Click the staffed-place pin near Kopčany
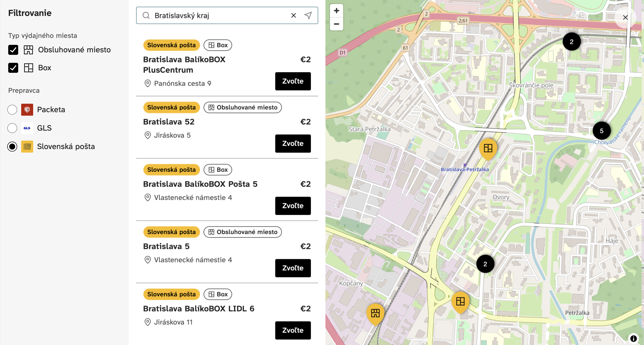The width and height of the screenshot is (644, 345). pos(375,313)
